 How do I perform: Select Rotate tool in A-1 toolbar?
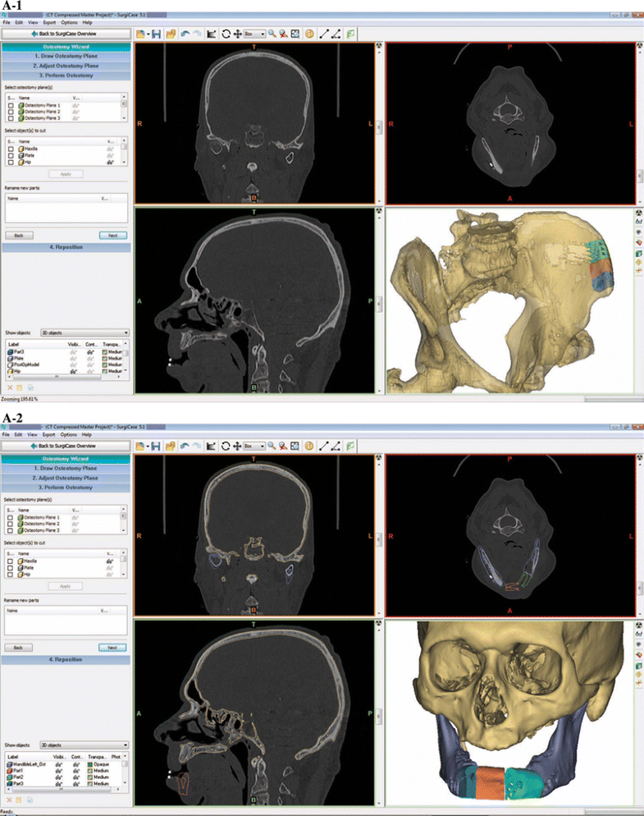(226, 34)
